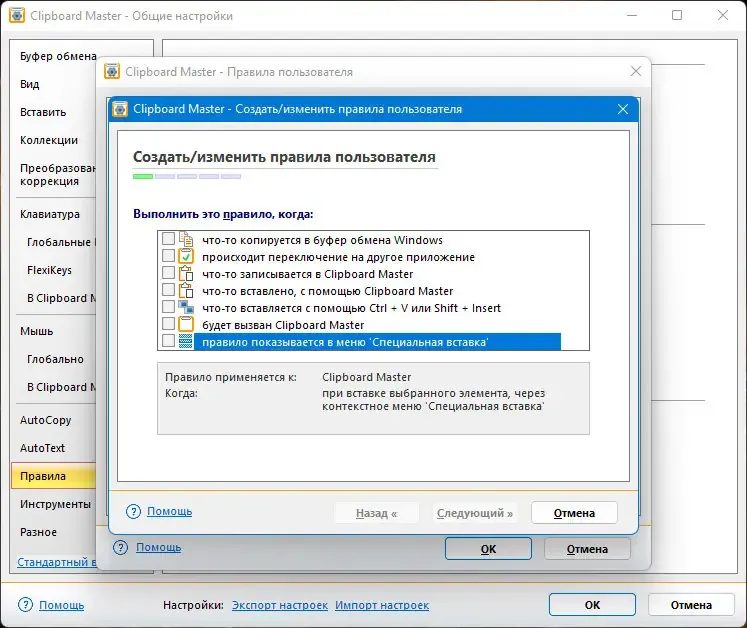Click green first-step wizard progress segment
The height and width of the screenshot is (628, 747).
pos(143,176)
